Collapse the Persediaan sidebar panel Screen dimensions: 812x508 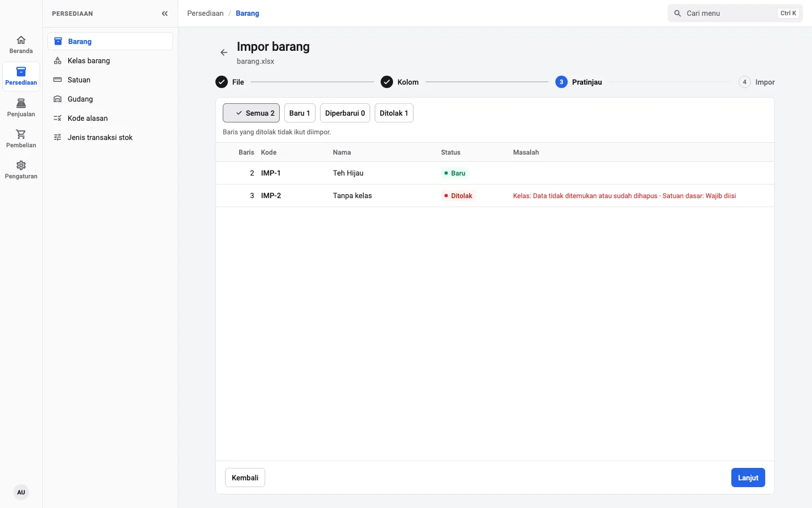click(x=165, y=14)
